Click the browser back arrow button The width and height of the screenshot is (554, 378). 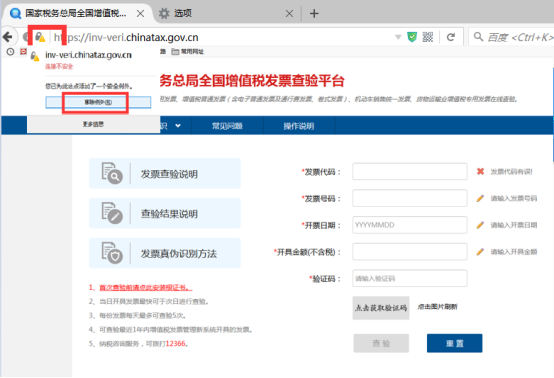(x=8, y=37)
